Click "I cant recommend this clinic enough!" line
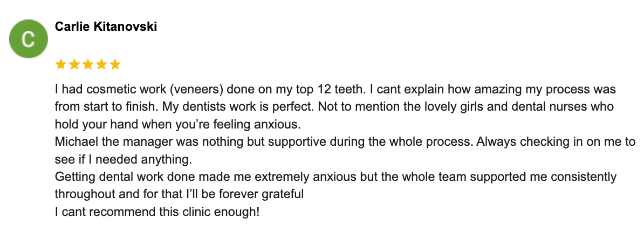 point(157,212)
